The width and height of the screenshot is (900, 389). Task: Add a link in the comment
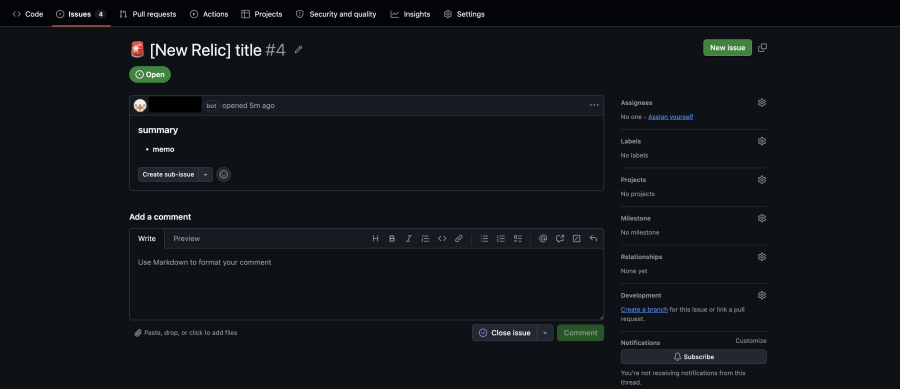click(x=459, y=239)
